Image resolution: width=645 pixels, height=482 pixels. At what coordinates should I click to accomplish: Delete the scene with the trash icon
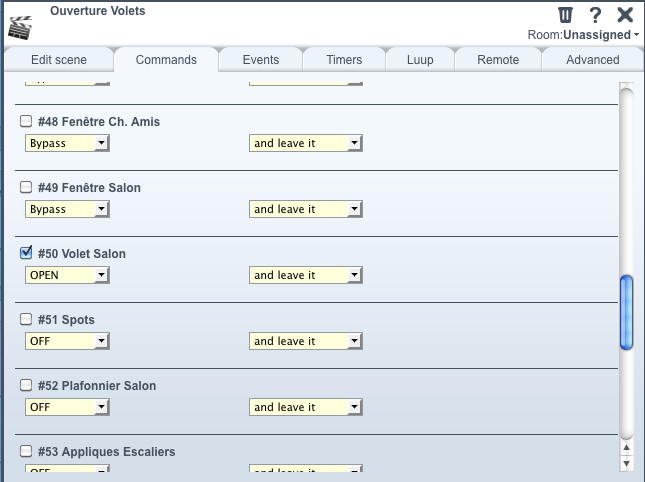coord(565,15)
